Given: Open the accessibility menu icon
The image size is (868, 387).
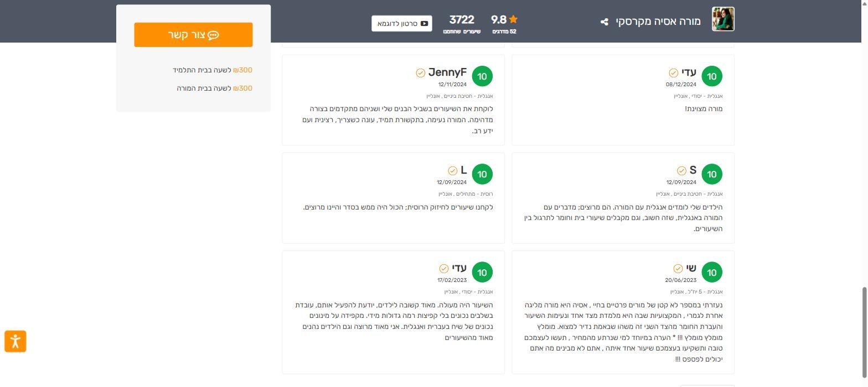Looking at the screenshot, I should point(15,341).
